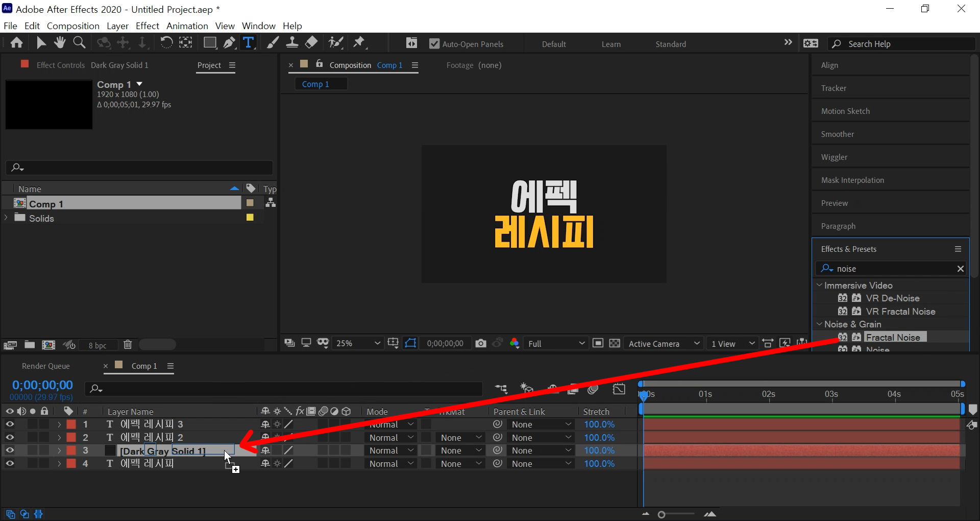This screenshot has height=521, width=980.
Task: Select the Horizontal Type tool
Action: tap(249, 43)
